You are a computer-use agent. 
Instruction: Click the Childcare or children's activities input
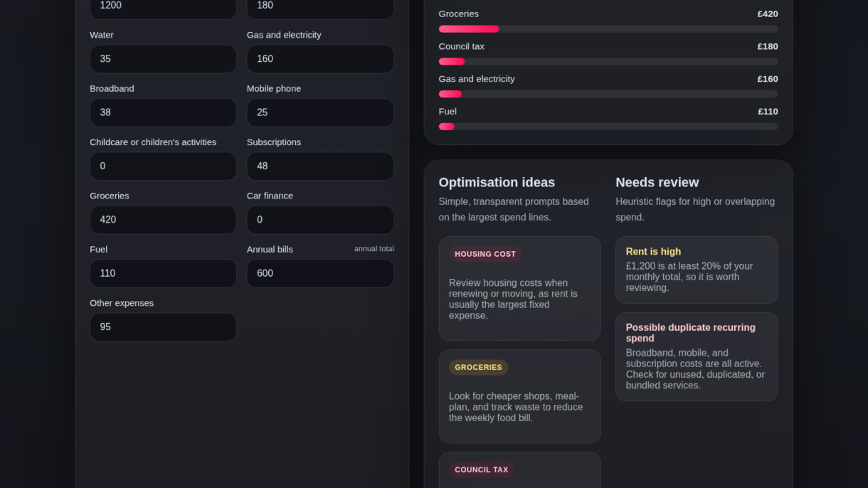click(x=163, y=166)
